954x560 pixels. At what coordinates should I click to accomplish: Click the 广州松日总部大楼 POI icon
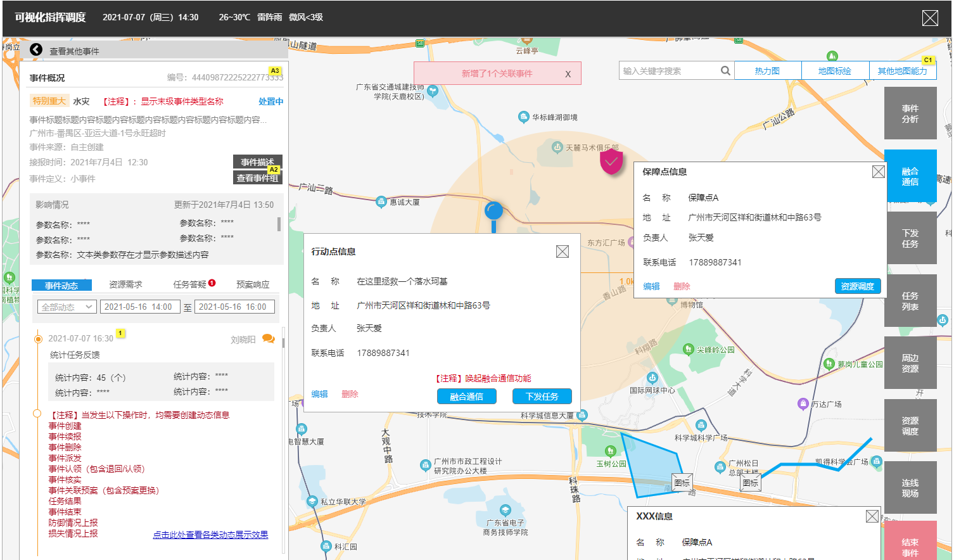tap(720, 467)
